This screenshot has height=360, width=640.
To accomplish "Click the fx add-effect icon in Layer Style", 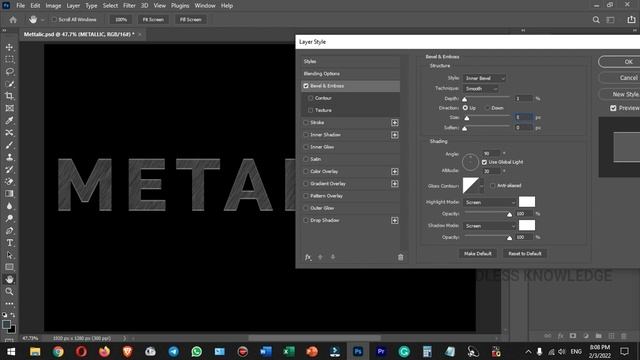I will 308,257.
